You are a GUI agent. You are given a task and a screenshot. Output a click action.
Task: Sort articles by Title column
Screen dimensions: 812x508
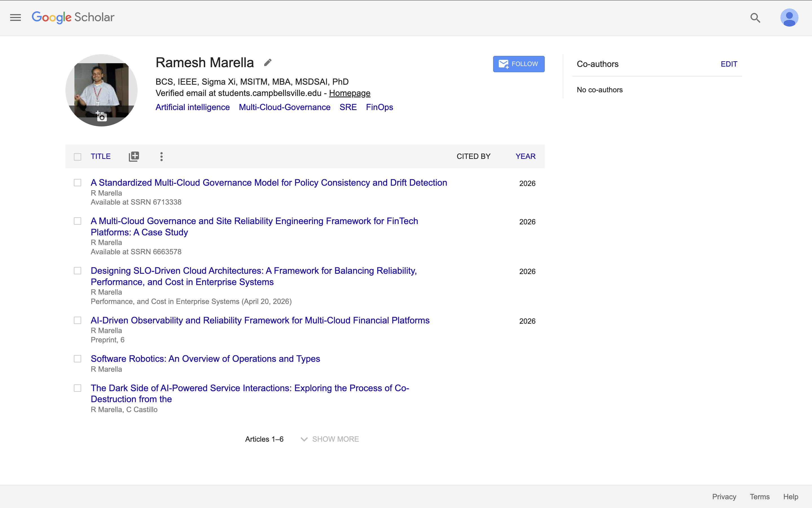tap(101, 156)
